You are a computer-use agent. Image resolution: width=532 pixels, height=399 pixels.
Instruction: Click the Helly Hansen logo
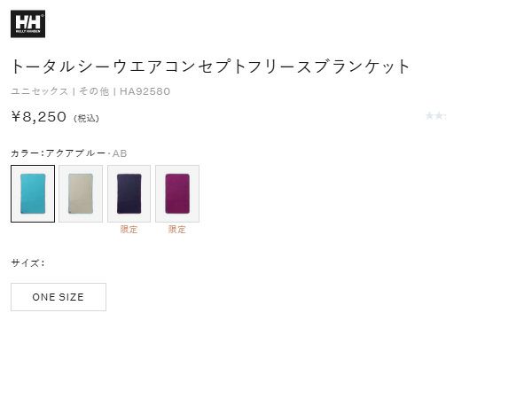(27, 24)
